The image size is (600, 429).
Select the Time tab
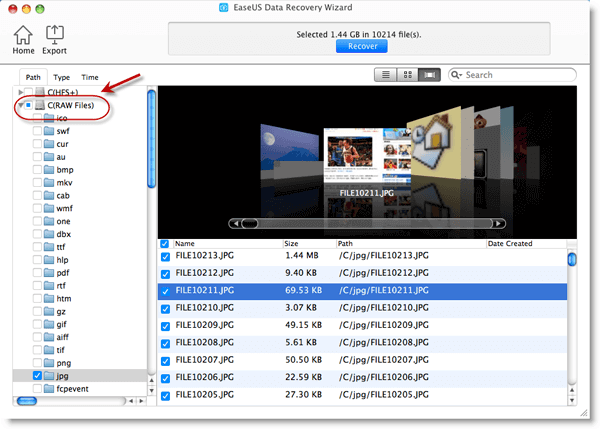coord(90,77)
